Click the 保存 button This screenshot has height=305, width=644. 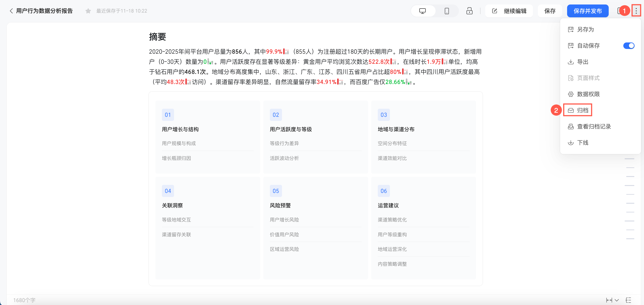point(550,11)
